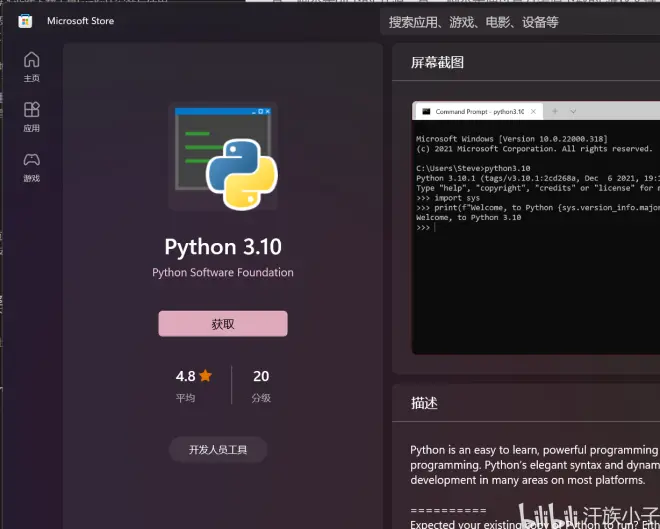Click the 20 分级 ratings count

coord(261,385)
